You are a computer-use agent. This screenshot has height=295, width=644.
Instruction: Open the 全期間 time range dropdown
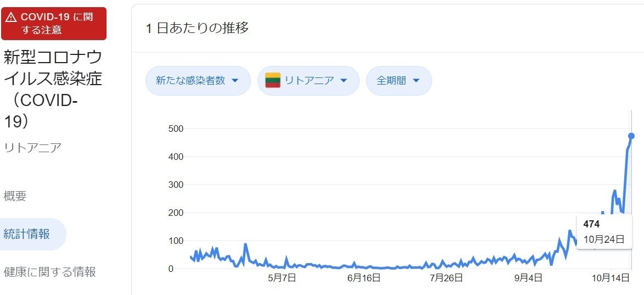(399, 81)
